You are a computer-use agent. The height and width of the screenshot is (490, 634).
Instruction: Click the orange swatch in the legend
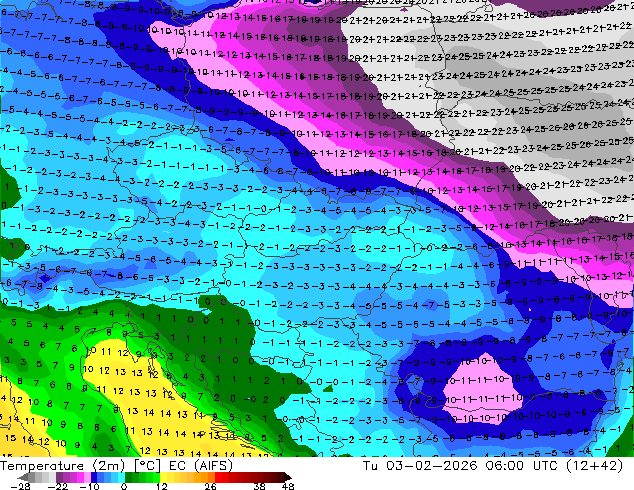205,477
